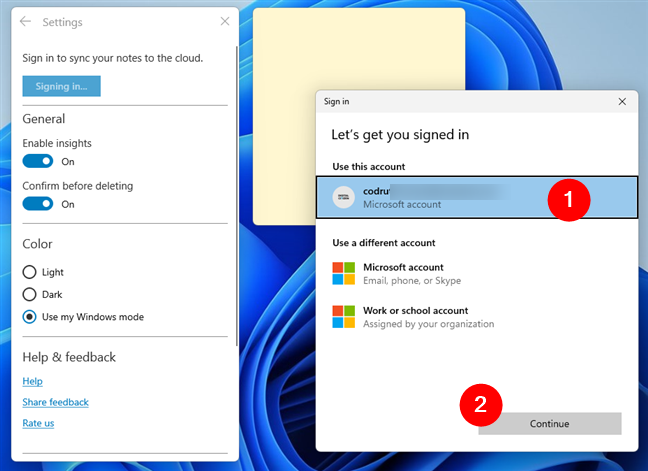This screenshot has width=648, height=471.
Task: Click the Rate us link
Action: tap(38, 423)
